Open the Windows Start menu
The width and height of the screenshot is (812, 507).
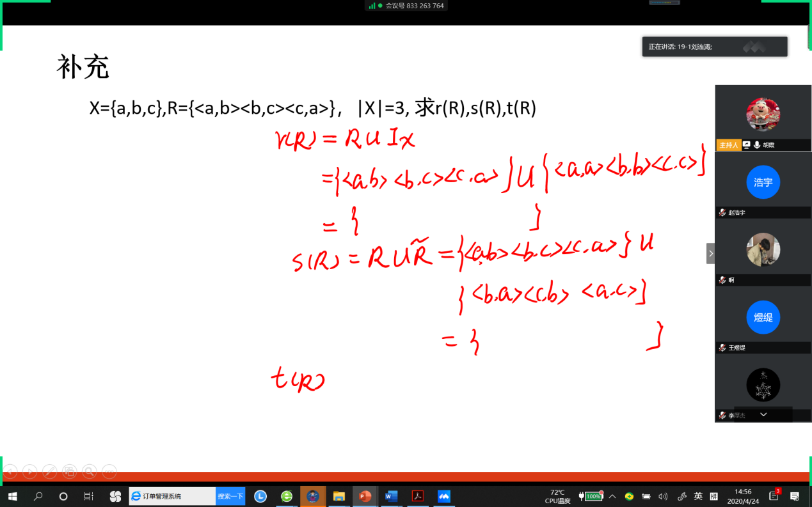point(12,496)
